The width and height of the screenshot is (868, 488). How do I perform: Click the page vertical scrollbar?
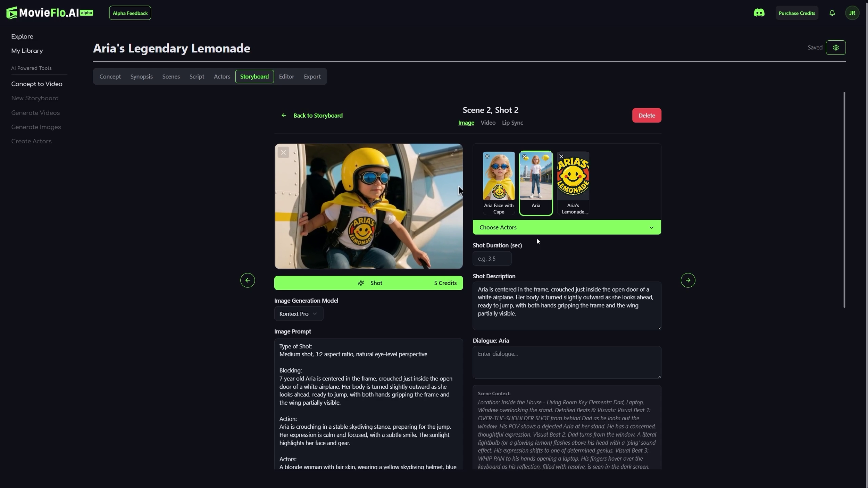click(x=844, y=200)
